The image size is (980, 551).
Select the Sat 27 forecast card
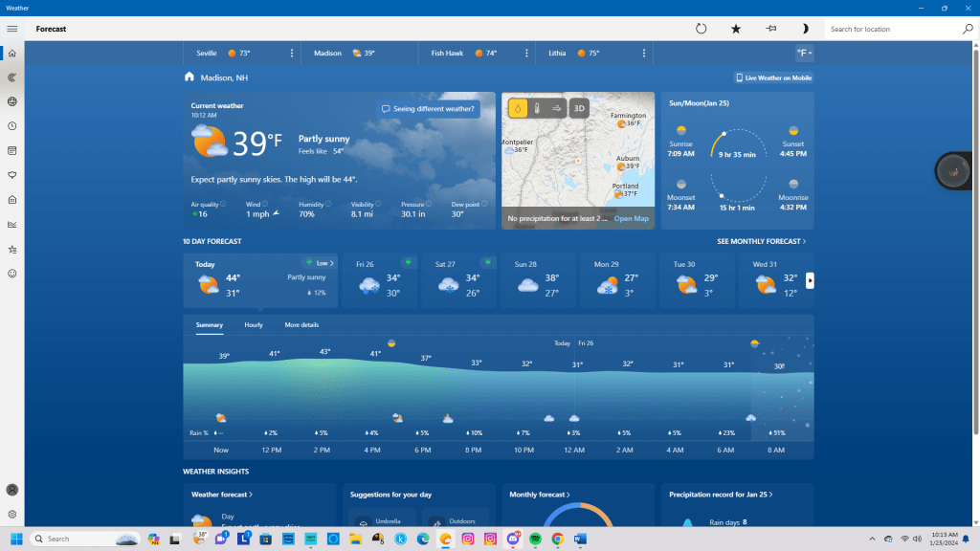(x=458, y=280)
